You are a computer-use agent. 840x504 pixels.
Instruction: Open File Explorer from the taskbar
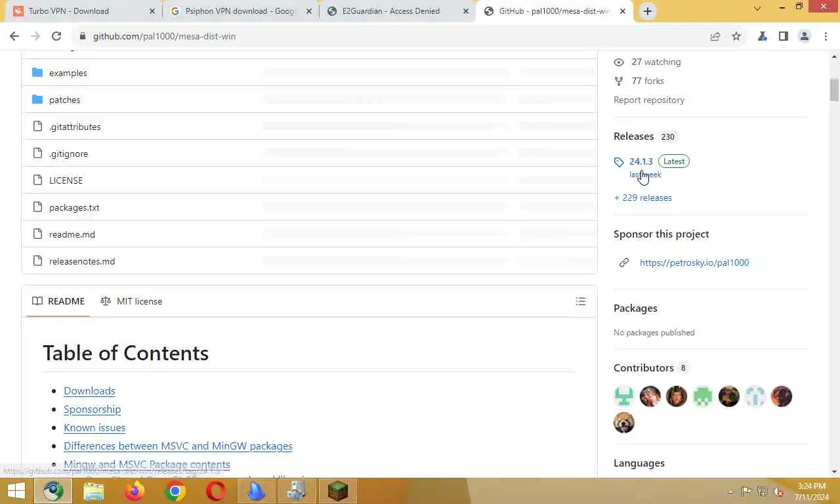click(94, 491)
